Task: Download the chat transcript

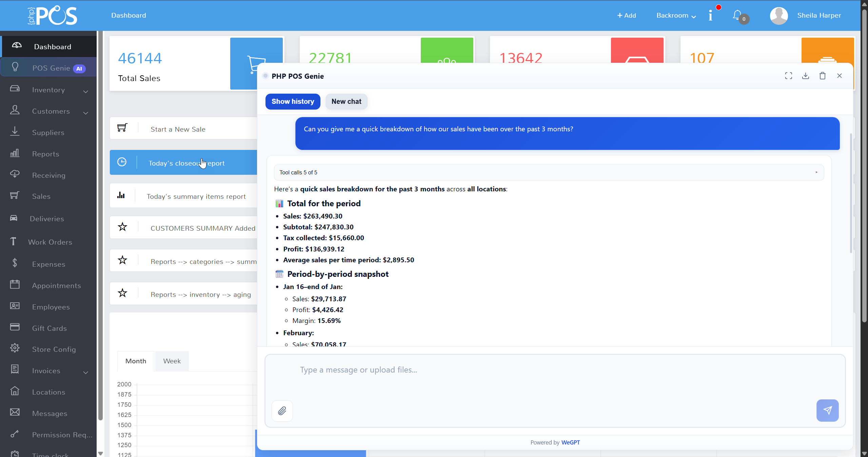Action: coord(806,76)
